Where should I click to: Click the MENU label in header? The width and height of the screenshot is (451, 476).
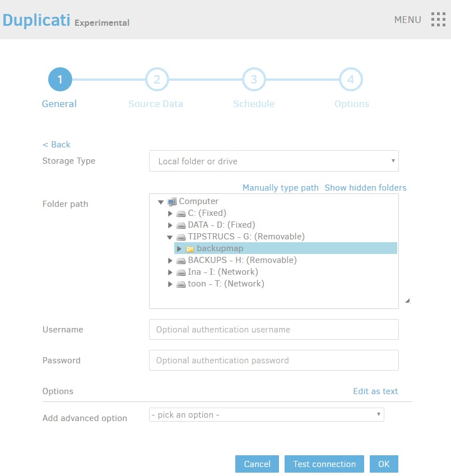click(408, 20)
